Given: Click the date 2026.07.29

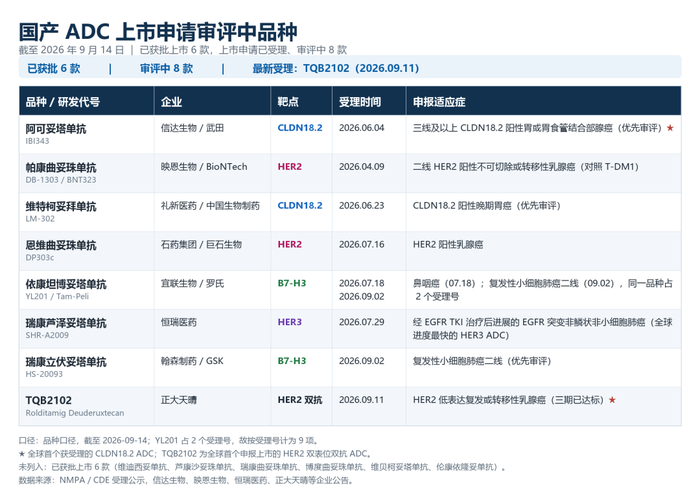Looking at the screenshot, I should pyautogui.click(x=362, y=322).
